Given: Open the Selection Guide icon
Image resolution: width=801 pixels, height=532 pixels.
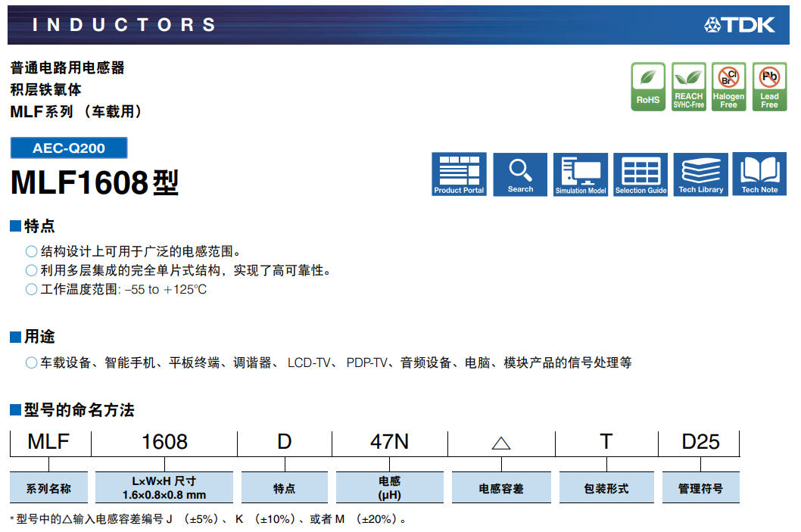Looking at the screenshot, I should [x=640, y=174].
